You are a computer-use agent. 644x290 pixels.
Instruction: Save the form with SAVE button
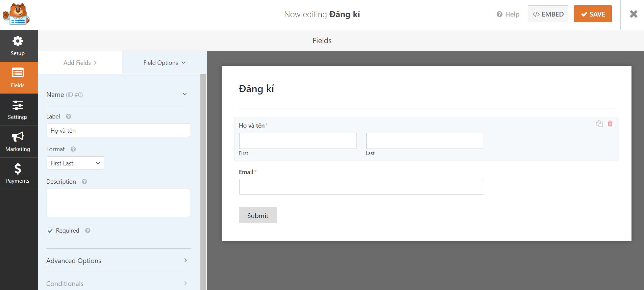coord(593,14)
